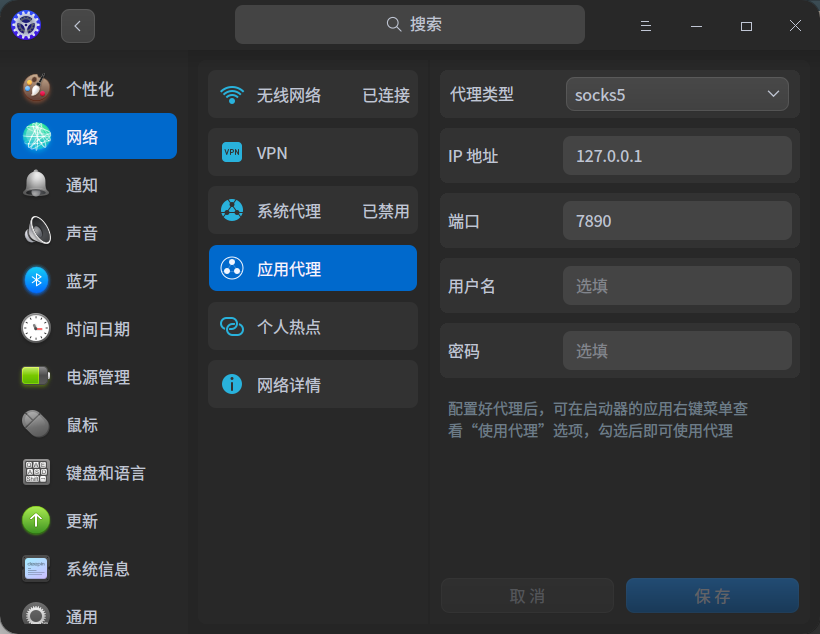Image resolution: width=820 pixels, height=634 pixels.
Task: Click the 已禁用 status text
Action: pos(386,211)
